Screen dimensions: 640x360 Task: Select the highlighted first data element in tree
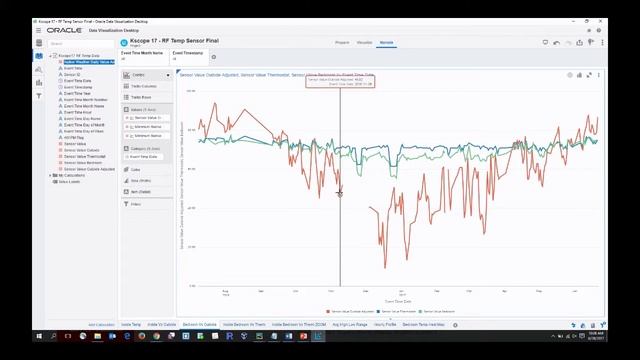tap(89, 62)
